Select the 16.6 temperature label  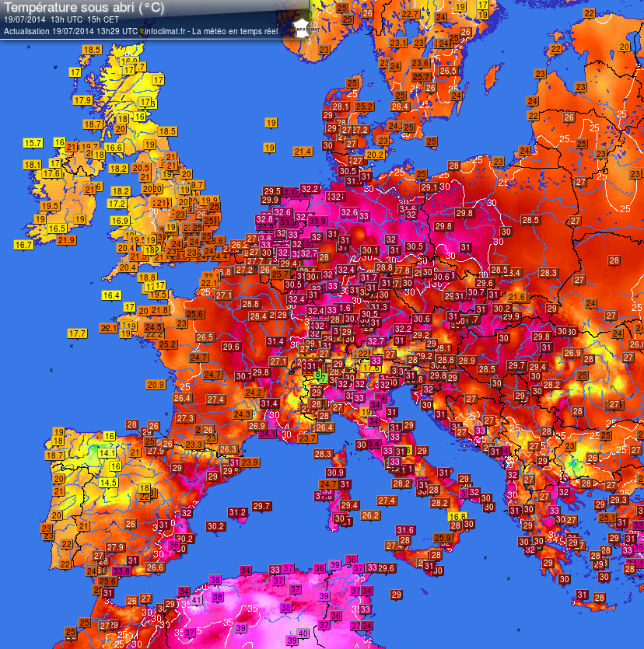coord(114,148)
